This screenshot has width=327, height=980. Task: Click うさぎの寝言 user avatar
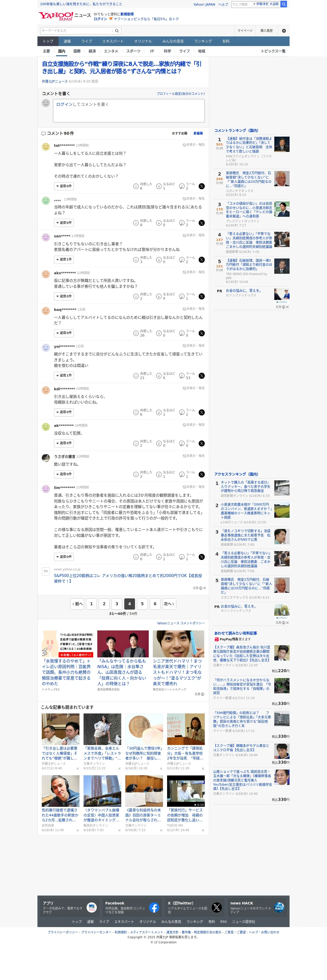point(46,458)
